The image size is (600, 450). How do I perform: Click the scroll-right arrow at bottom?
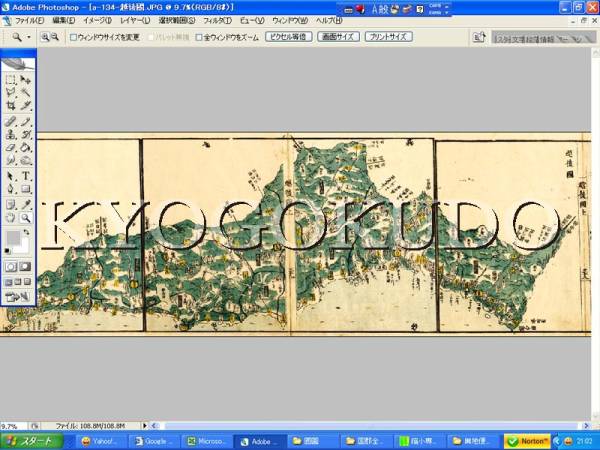(586, 426)
